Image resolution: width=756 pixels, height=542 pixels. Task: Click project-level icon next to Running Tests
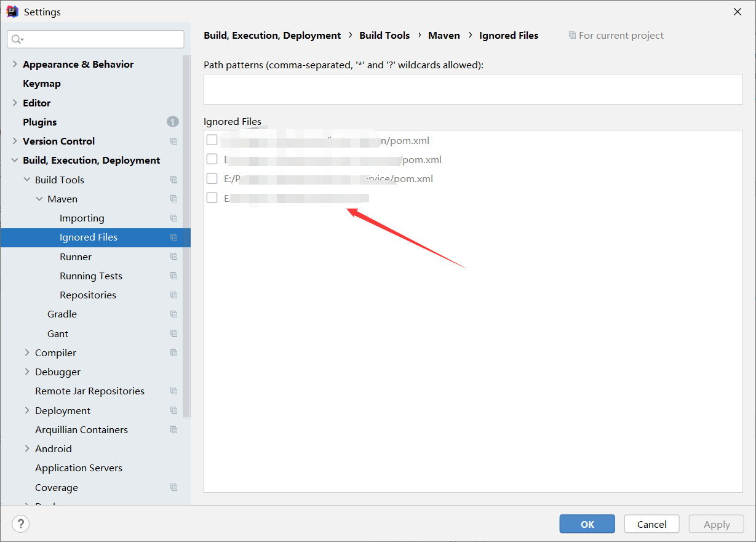[x=173, y=276]
